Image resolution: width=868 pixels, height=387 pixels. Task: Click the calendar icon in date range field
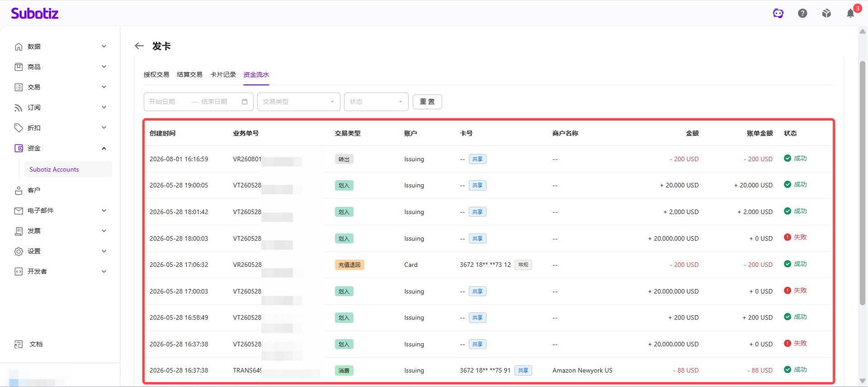click(245, 102)
